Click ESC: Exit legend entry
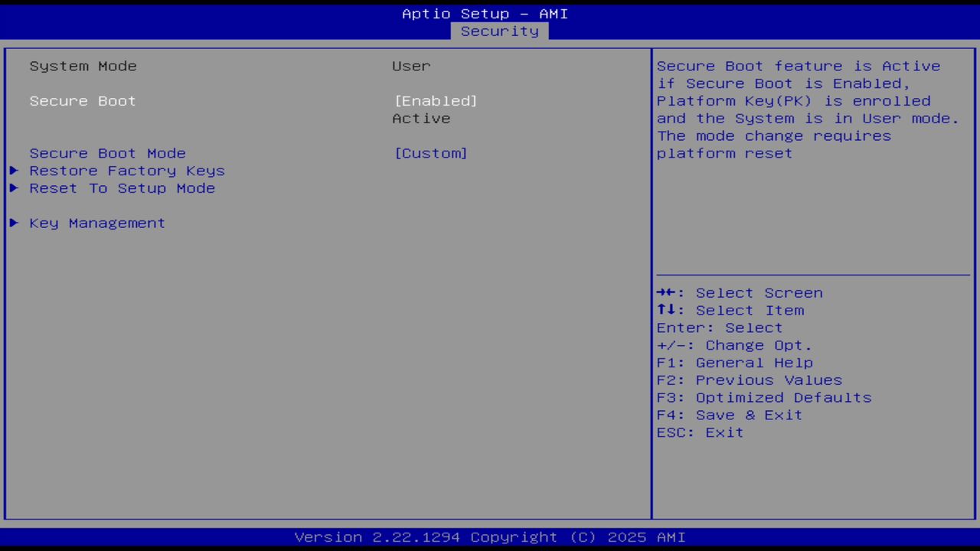980x551 pixels. [x=699, y=432]
